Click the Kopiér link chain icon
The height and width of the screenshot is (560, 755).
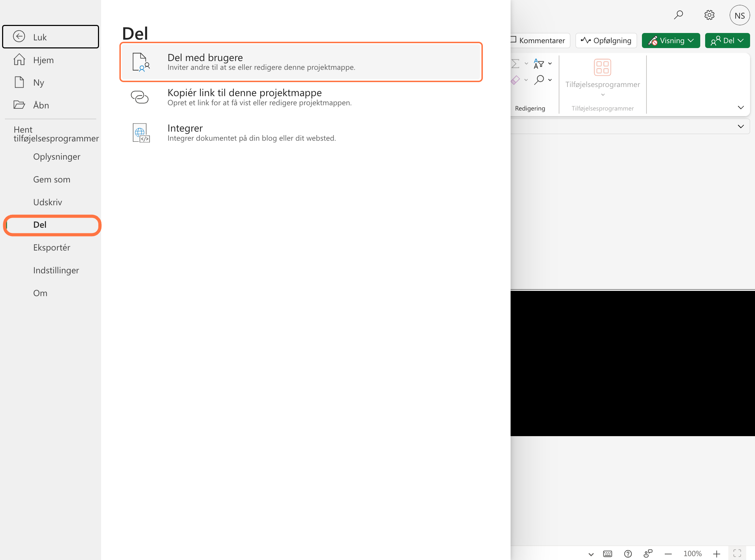click(140, 97)
